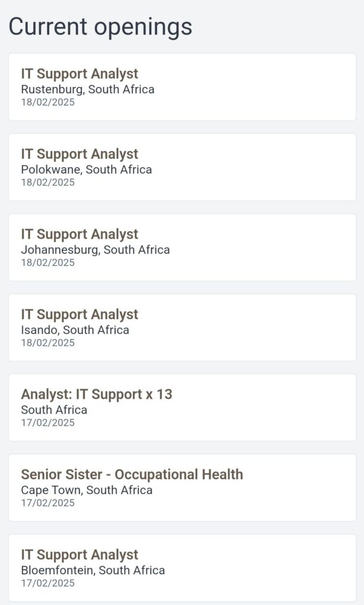Click the posting date on the Bloemfontein card
Screen dimensions: 364x605
click(x=48, y=583)
